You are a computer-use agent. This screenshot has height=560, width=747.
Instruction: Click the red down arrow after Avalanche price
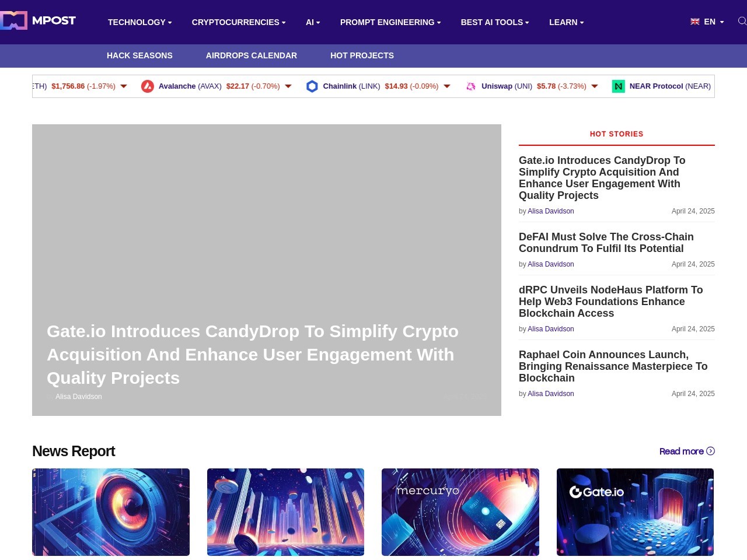click(288, 86)
